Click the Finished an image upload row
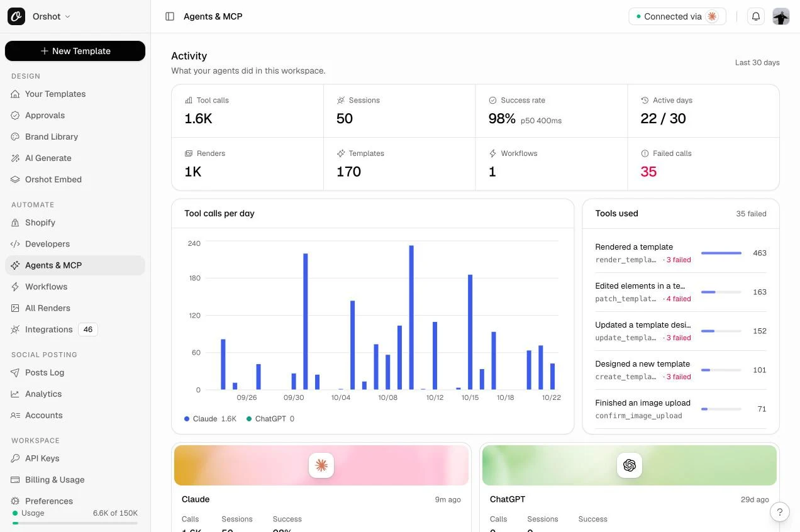The image size is (800, 532). click(x=681, y=409)
